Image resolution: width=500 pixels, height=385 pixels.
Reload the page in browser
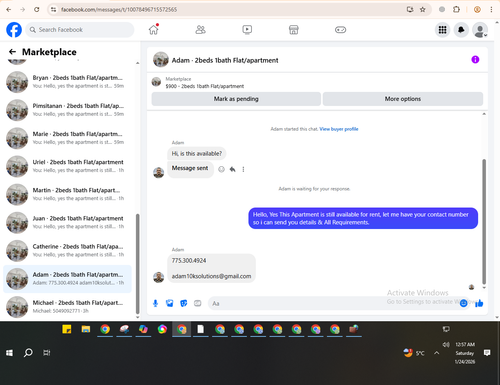click(x=37, y=9)
